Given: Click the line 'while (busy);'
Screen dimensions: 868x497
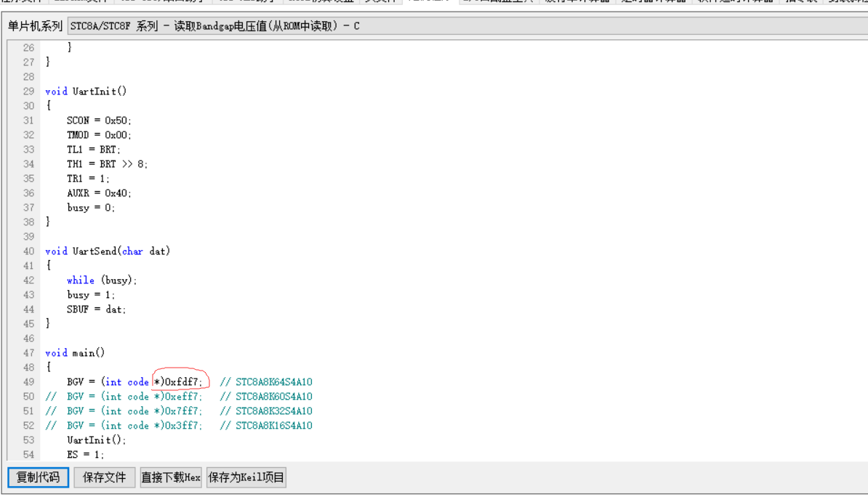Looking at the screenshot, I should [x=102, y=280].
